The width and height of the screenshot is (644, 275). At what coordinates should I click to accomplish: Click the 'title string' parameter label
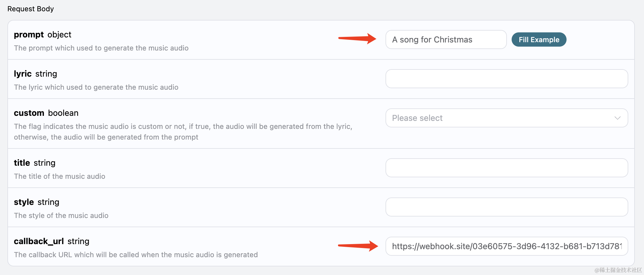[x=34, y=163]
